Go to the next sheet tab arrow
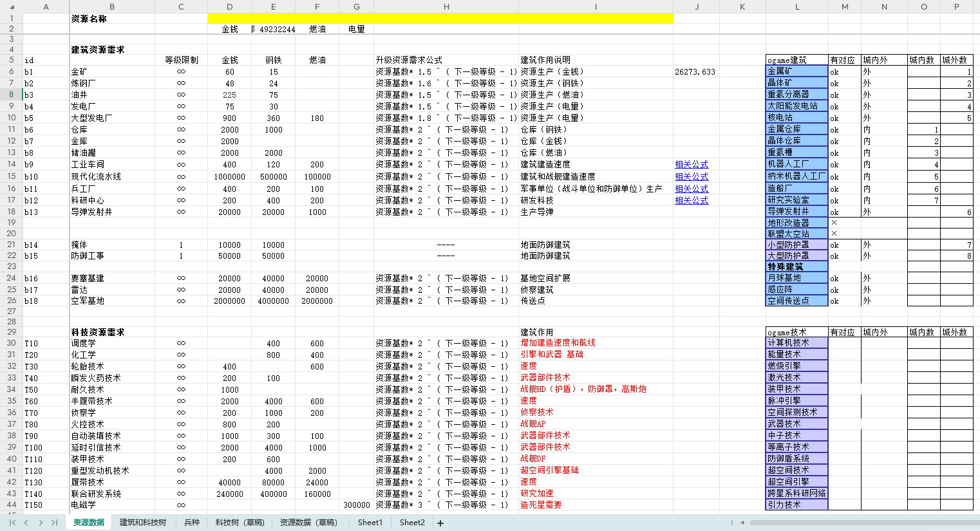This screenshot has width=980, height=531. pos(41,523)
